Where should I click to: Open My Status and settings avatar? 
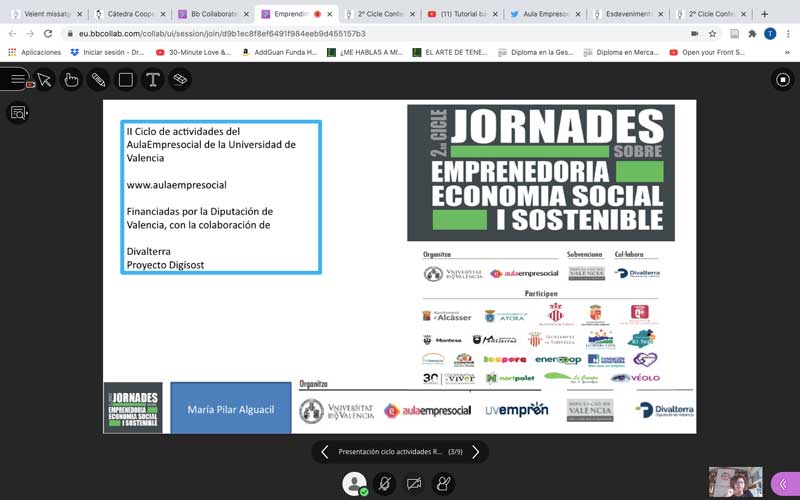click(x=355, y=484)
